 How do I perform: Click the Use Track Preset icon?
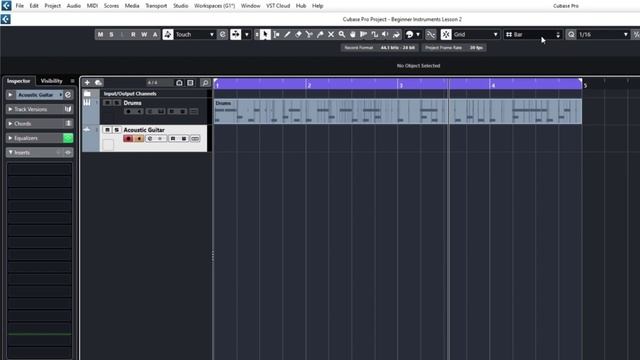(x=98, y=83)
